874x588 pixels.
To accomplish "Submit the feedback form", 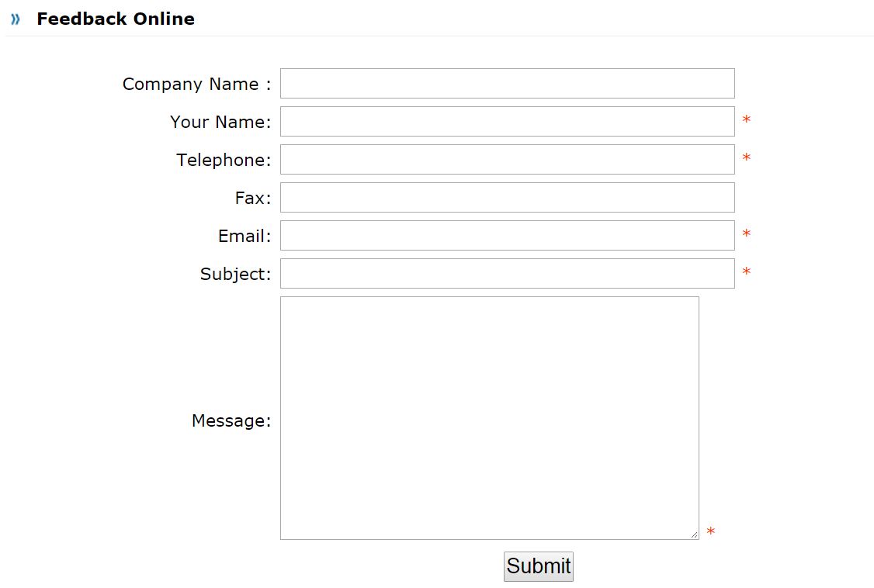I will [x=539, y=566].
